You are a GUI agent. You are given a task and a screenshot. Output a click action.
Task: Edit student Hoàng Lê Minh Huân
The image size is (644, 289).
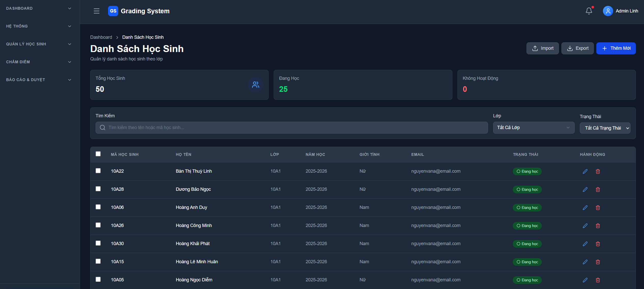[x=585, y=262]
